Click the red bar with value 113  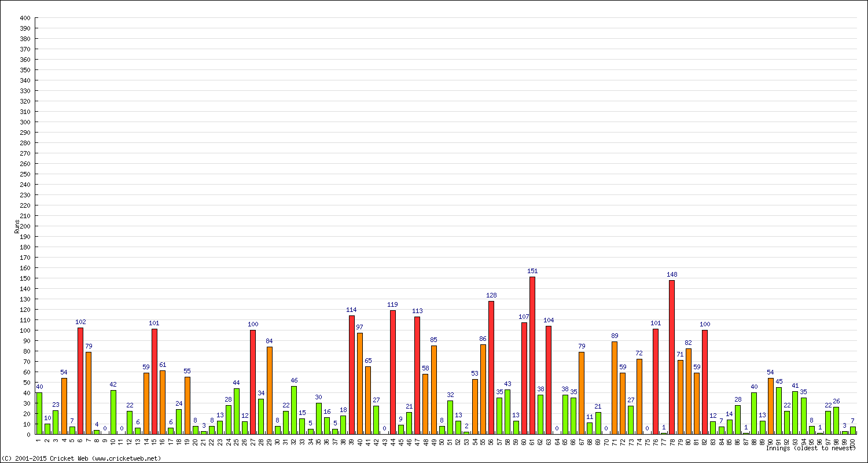coord(417,375)
